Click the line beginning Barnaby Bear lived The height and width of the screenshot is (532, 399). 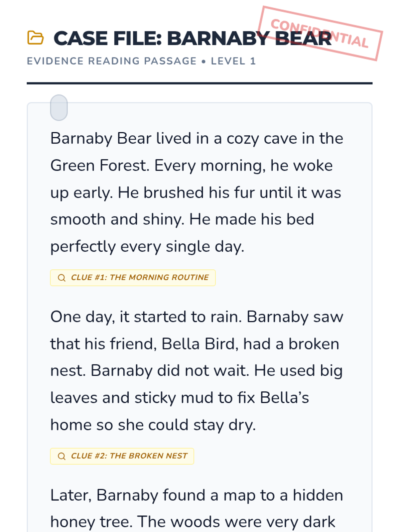pos(197,139)
